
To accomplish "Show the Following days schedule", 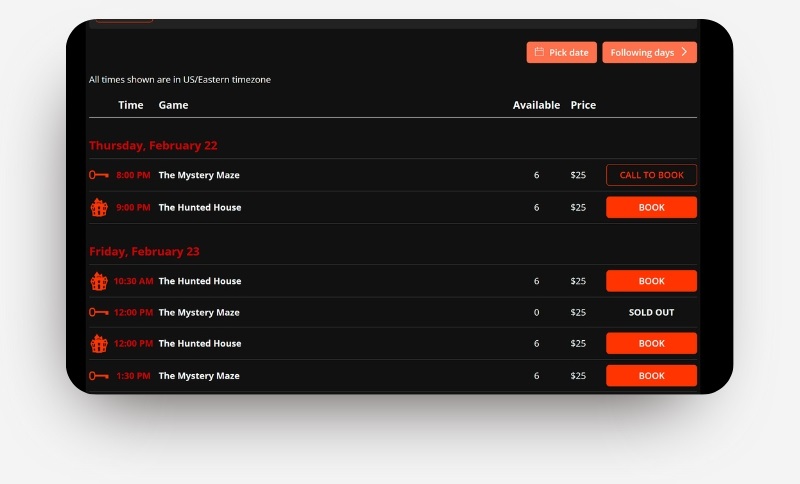I will (648, 52).
